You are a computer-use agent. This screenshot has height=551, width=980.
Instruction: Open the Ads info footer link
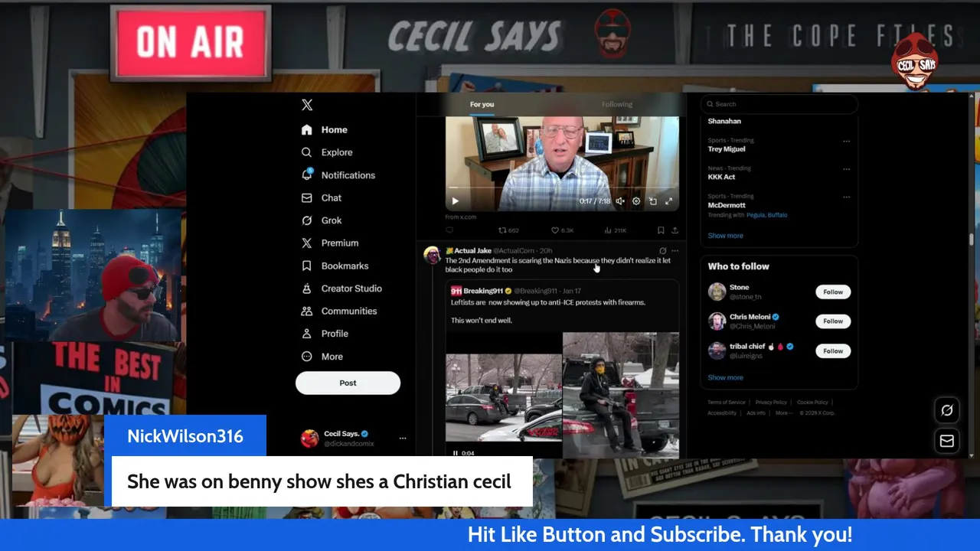(x=756, y=413)
